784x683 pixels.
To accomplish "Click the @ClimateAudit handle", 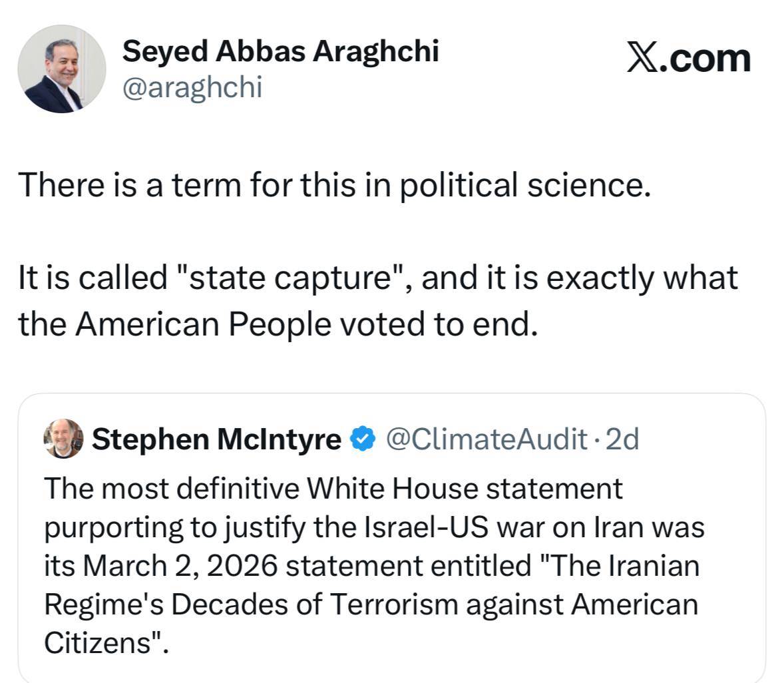I will coord(486,439).
